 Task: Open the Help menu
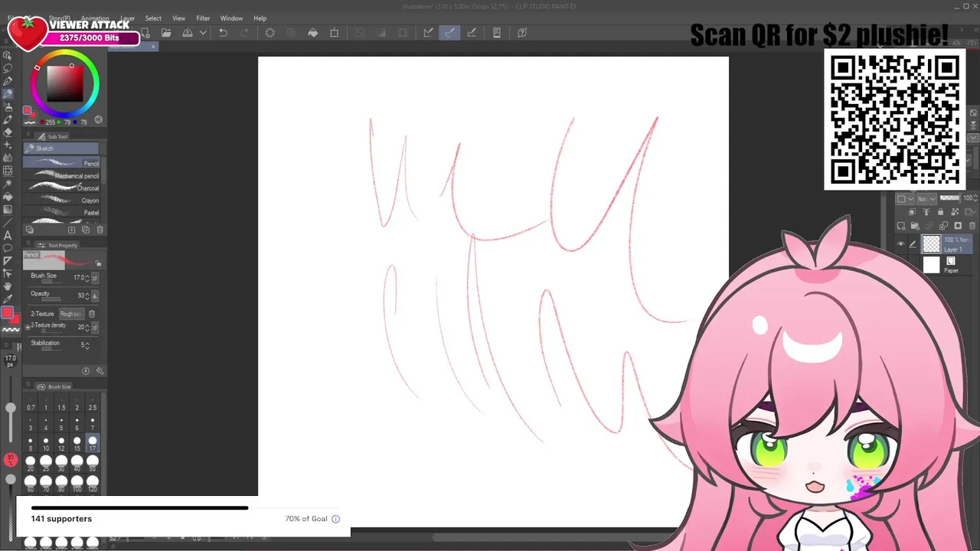pyautogui.click(x=260, y=18)
